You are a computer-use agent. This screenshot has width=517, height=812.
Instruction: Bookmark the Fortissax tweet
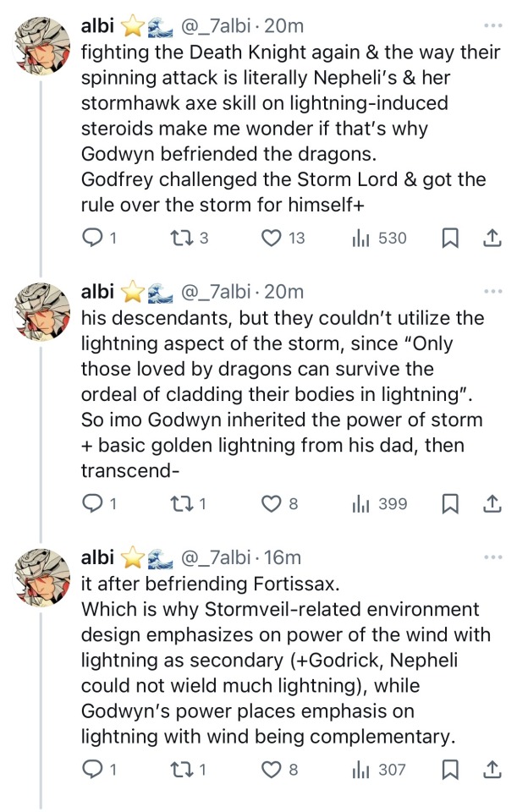[x=449, y=769]
